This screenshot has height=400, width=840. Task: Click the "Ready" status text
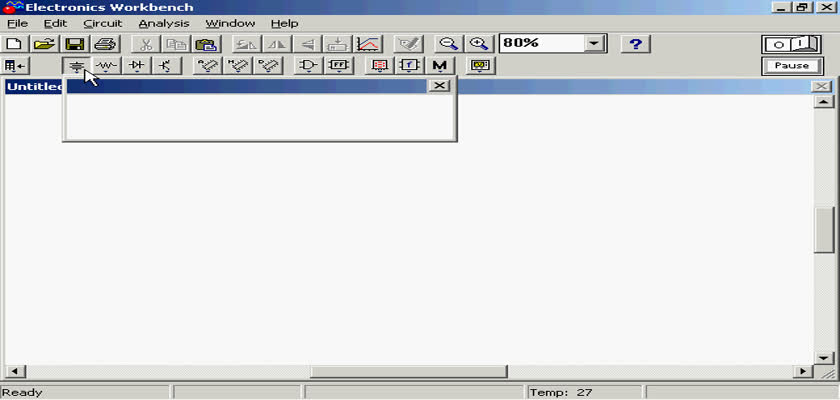(22, 393)
